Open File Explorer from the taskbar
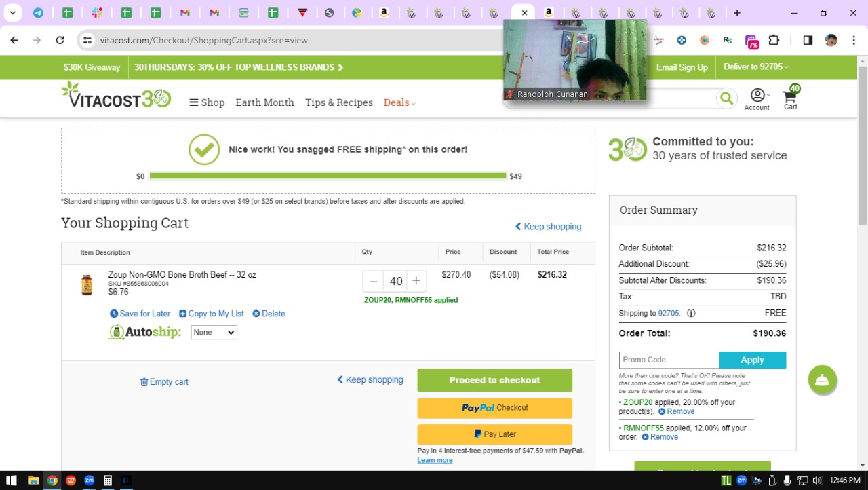Viewport: 868px width, 490px height. coord(33,480)
